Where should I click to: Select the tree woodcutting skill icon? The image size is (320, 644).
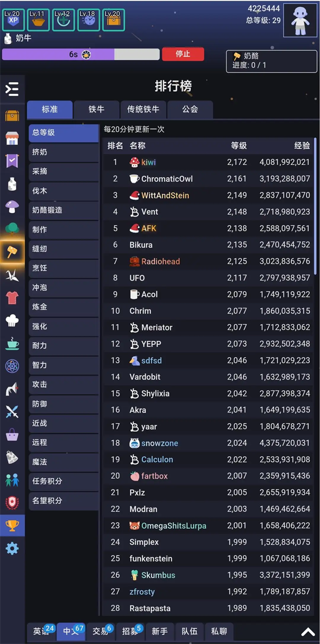[12, 229]
